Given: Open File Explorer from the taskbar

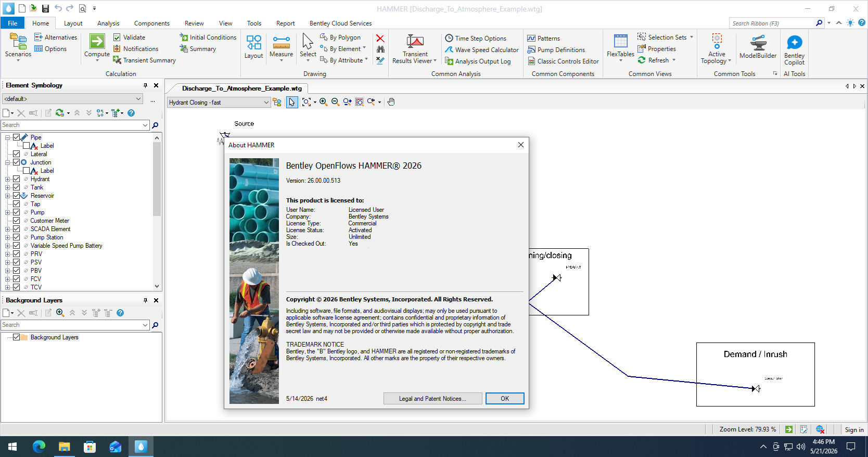Looking at the screenshot, I should [x=65, y=447].
